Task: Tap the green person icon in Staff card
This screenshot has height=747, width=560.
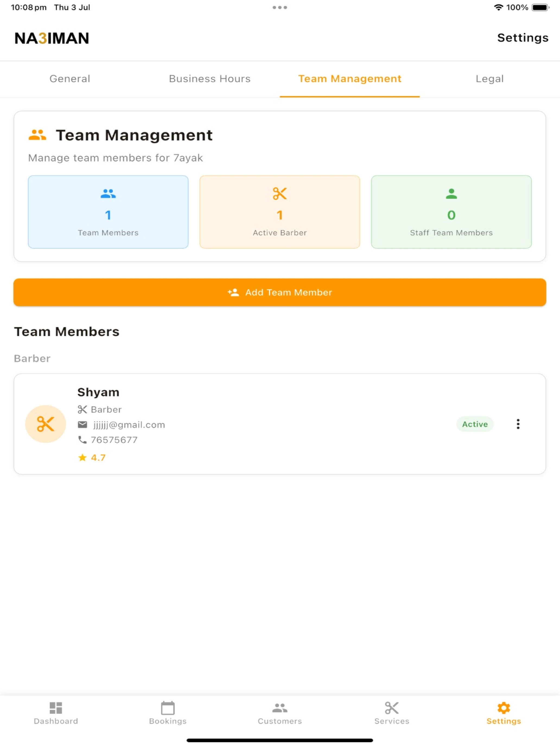Action: coord(451,194)
